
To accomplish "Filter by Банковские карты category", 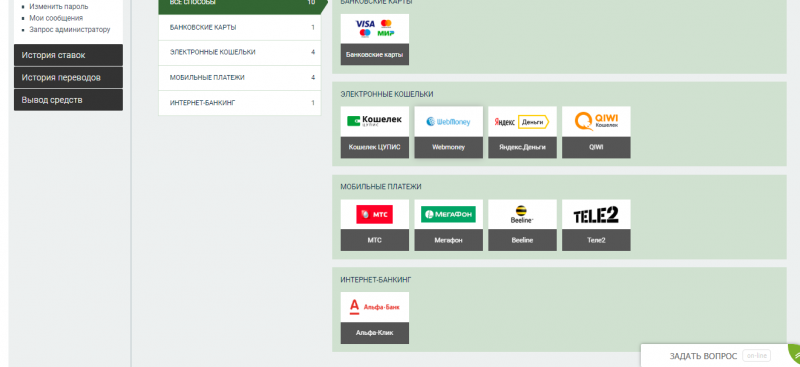I will coord(240,28).
